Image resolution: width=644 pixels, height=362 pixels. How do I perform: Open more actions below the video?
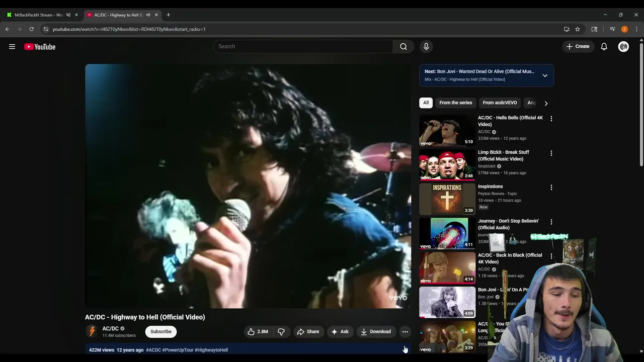click(x=405, y=331)
